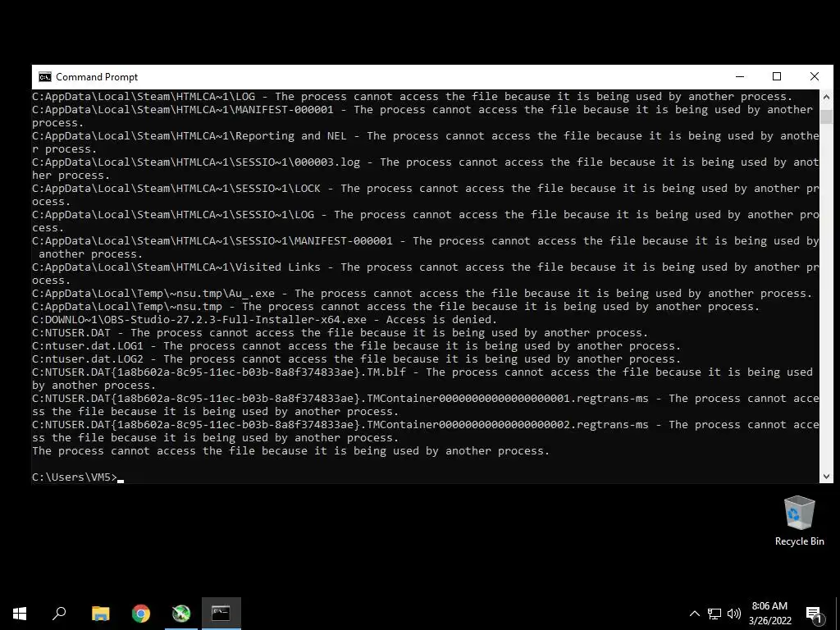This screenshot has width=840, height=630.
Task: Click scrollbar down arrow in Command Prompt
Action: tap(826, 476)
